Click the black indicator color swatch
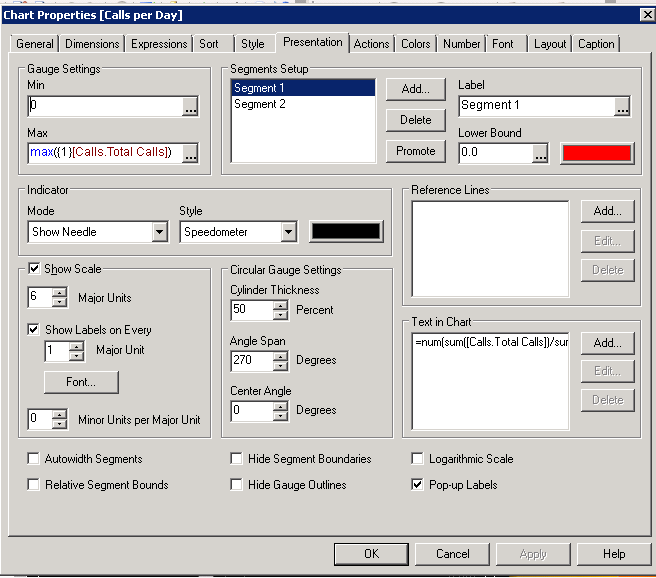This screenshot has width=656, height=578. [346, 231]
